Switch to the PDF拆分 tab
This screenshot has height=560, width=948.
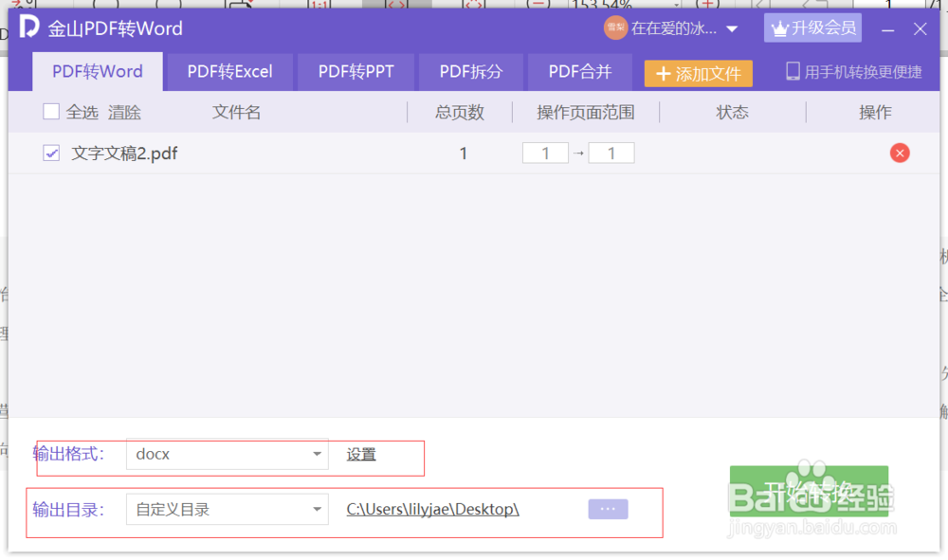point(470,71)
